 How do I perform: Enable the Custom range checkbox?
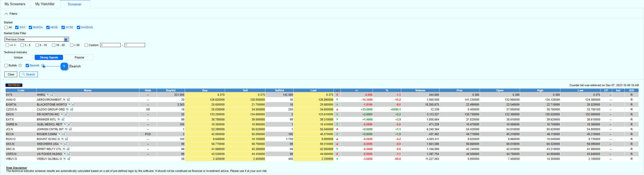pyautogui.click(x=86, y=45)
